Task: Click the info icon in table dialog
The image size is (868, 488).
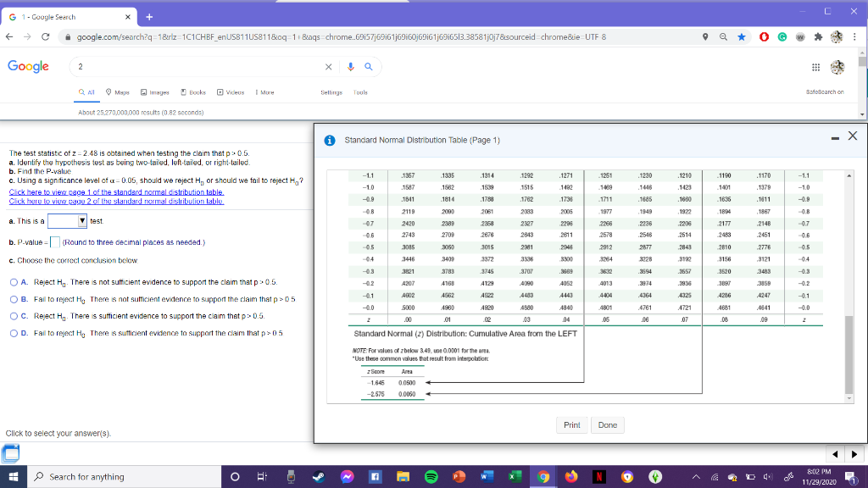Action: pyautogui.click(x=330, y=141)
